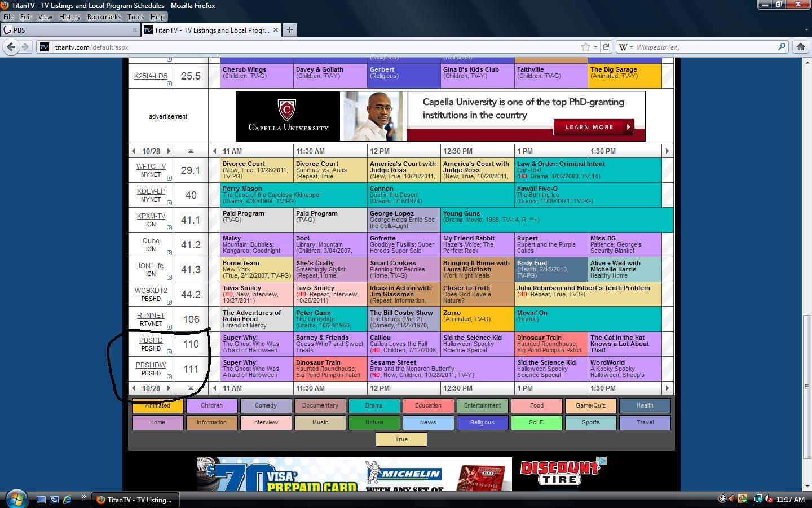The width and height of the screenshot is (812, 508).
Task: Open the address bar history dropdown arrow
Action: tap(595, 47)
